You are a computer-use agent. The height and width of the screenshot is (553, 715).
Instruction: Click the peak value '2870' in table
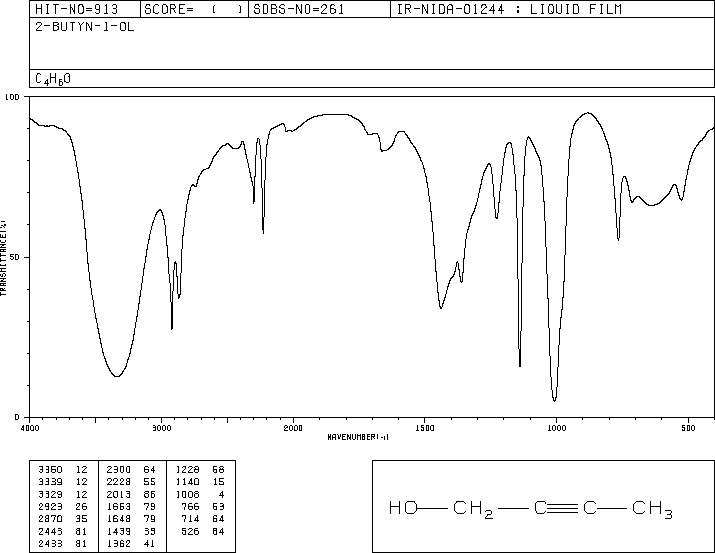click(x=51, y=519)
